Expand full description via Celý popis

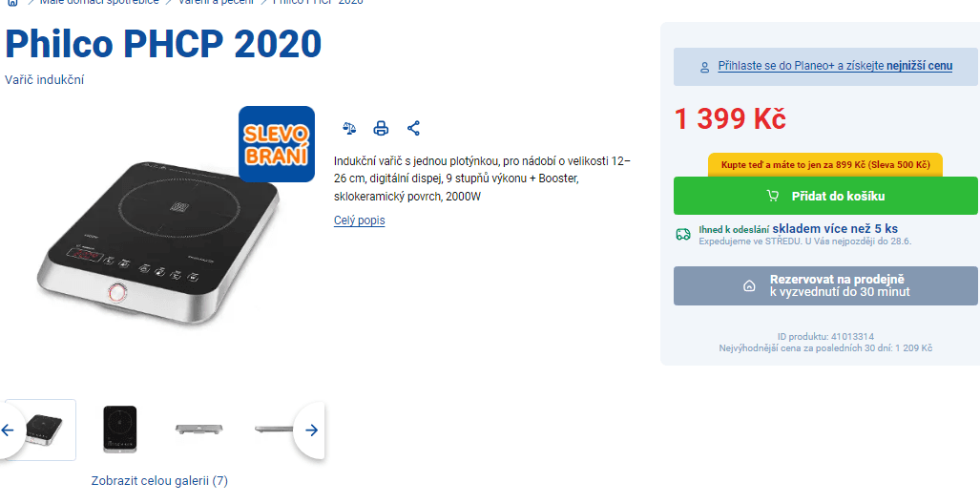(360, 220)
